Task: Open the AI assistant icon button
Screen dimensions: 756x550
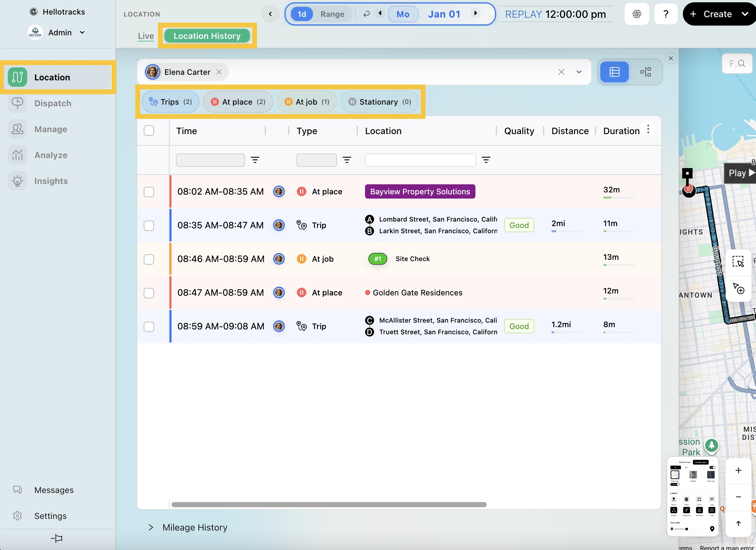Action: tap(636, 14)
